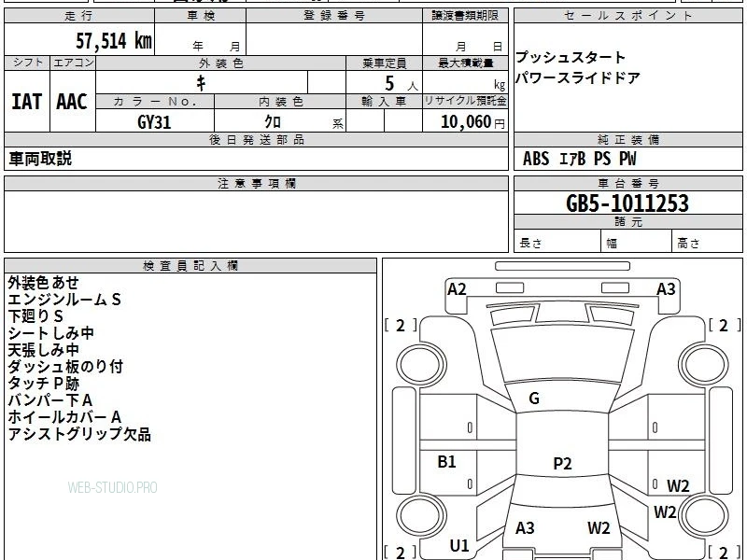Click the 譲渡書類期限 header
This screenshot has width=747, height=560.
[x=465, y=16]
